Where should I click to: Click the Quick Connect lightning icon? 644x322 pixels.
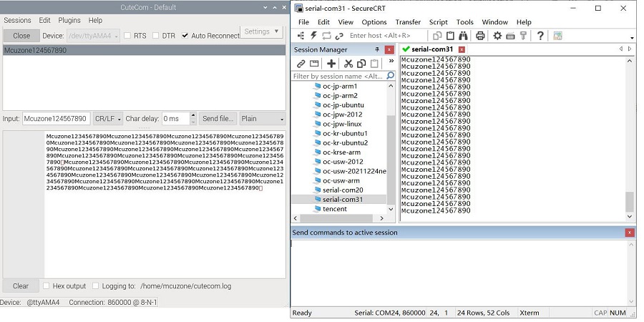[x=313, y=36]
